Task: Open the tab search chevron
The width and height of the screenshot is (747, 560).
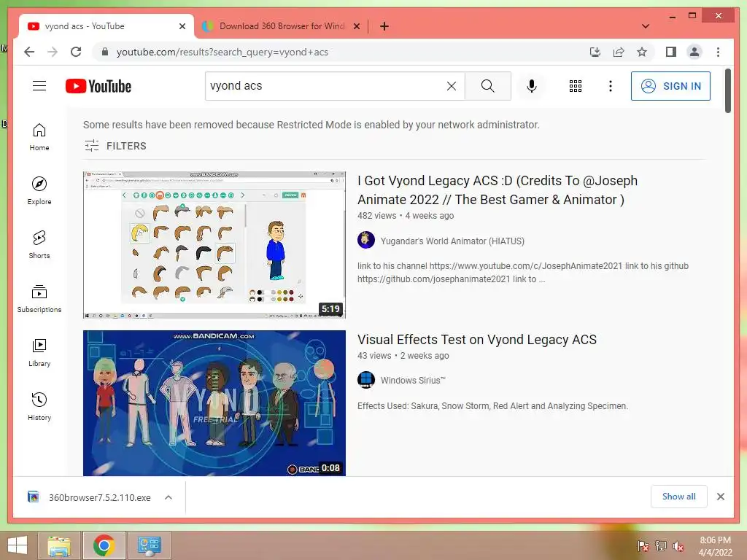Action: (x=646, y=26)
